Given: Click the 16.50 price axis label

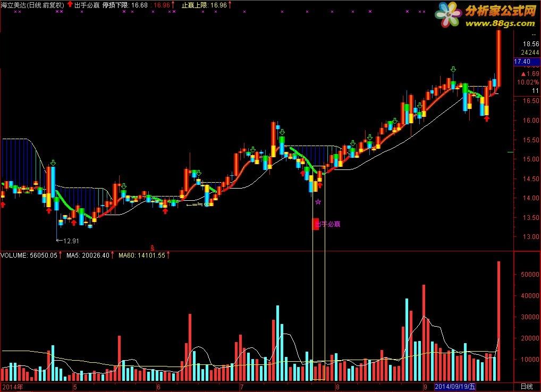Looking at the screenshot, I should [531, 101].
